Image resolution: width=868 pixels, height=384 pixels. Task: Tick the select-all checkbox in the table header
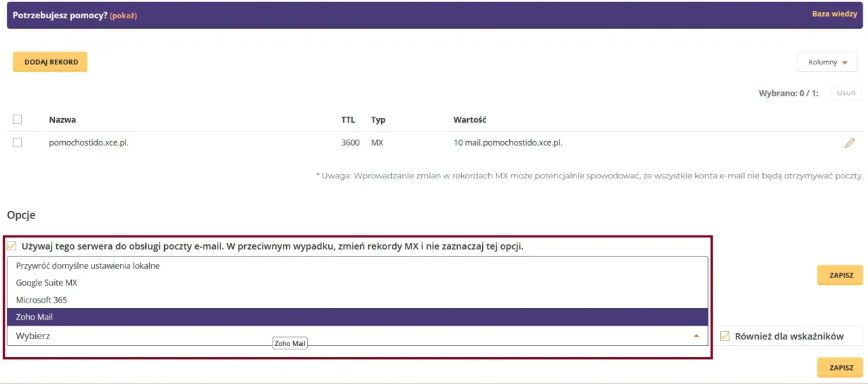click(18, 119)
